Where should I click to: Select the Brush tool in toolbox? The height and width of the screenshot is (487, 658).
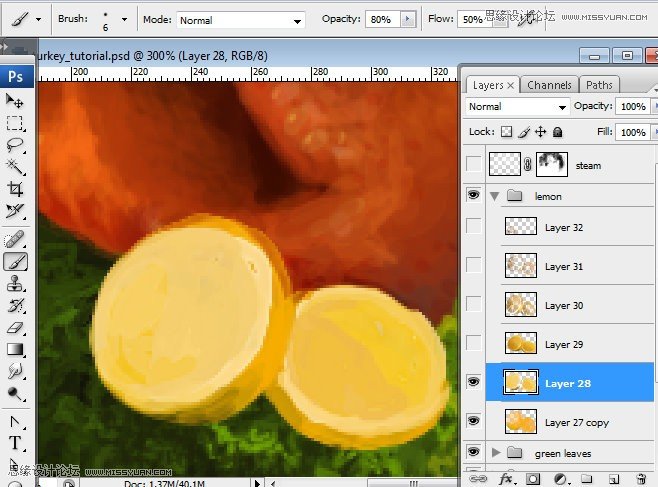click(16, 262)
